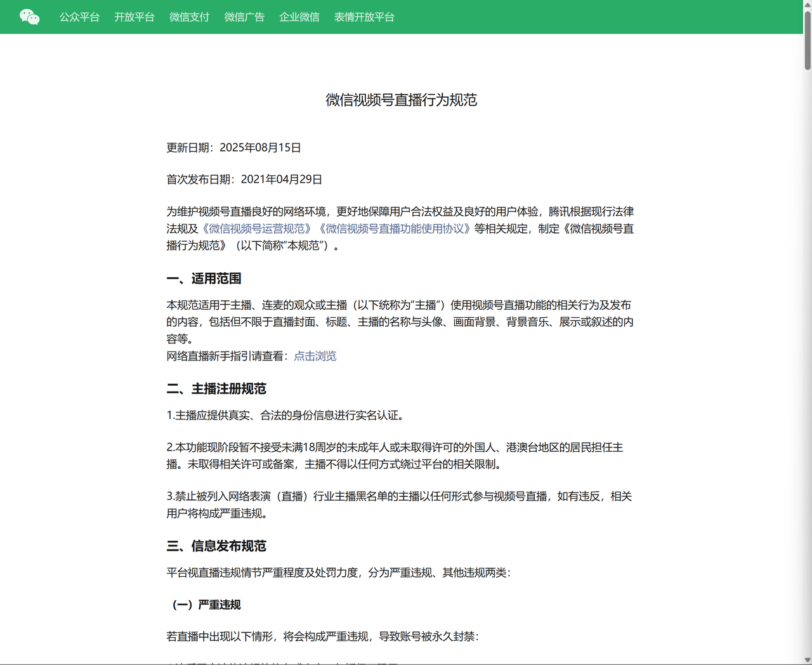
Task: Click the （一）严重违规 subheading
Action: point(206,605)
